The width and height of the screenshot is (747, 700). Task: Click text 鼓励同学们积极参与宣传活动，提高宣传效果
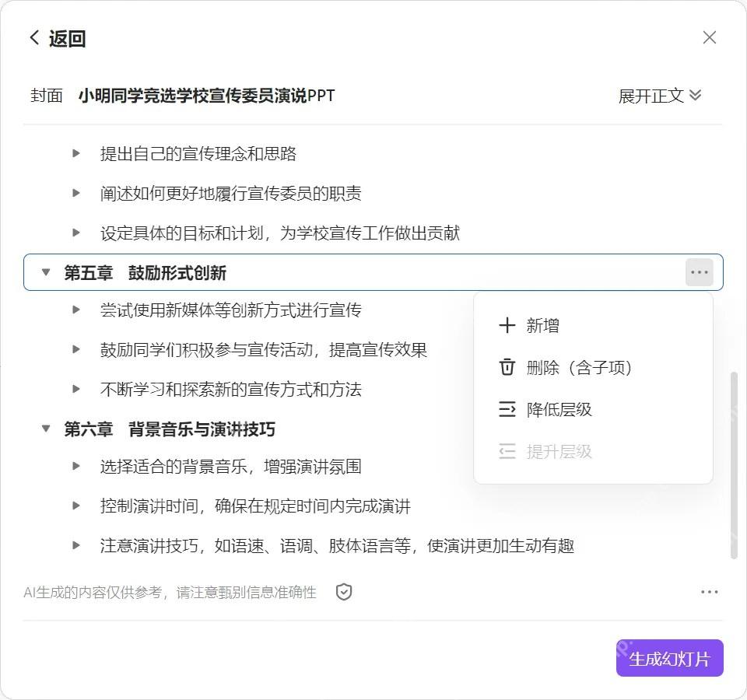click(264, 349)
